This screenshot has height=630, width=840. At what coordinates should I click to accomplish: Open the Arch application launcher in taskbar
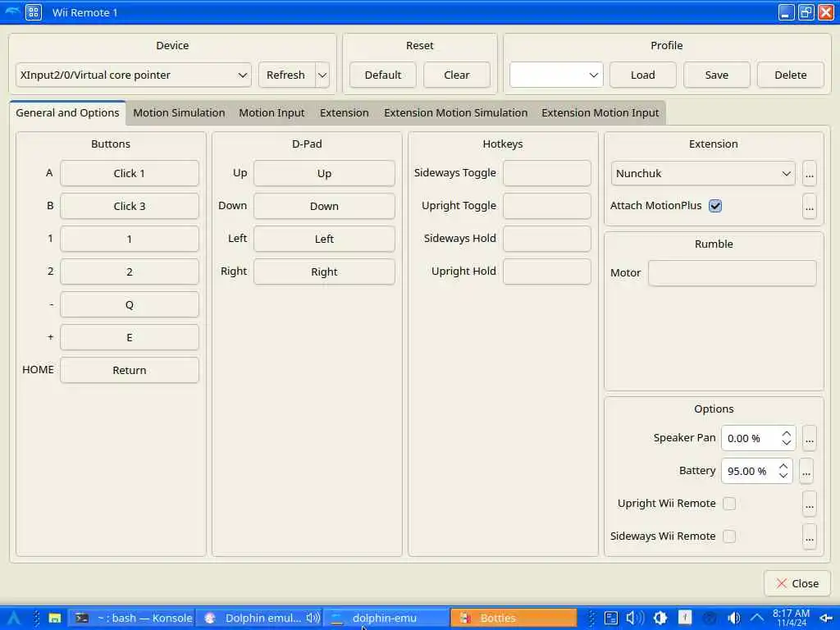[x=13, y=618]
